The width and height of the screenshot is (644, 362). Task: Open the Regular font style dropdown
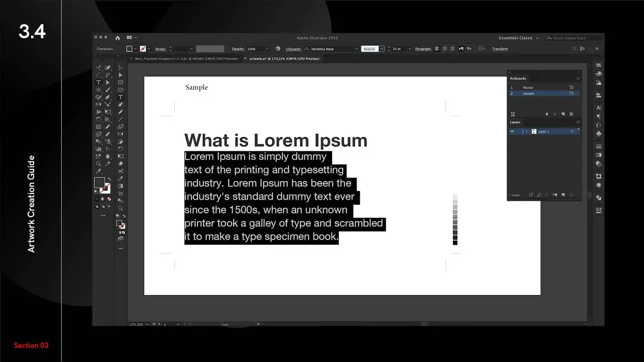(x=382, y=49)
